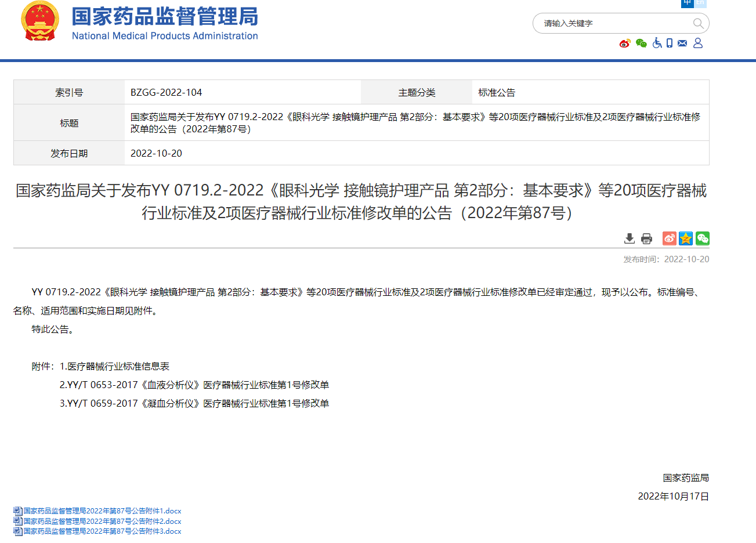Screen dimensions: 756x543
Task: Download the announcement via download icon
Action: (630, 238)
